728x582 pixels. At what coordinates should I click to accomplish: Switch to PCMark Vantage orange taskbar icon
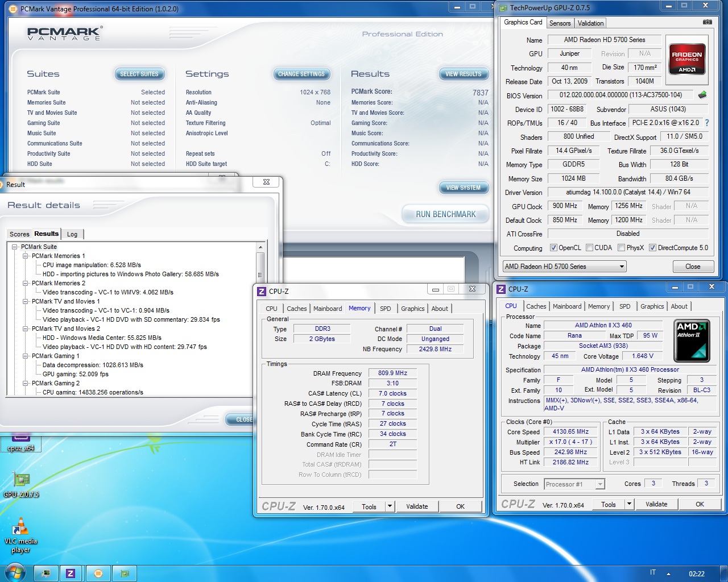coord(98,573)
